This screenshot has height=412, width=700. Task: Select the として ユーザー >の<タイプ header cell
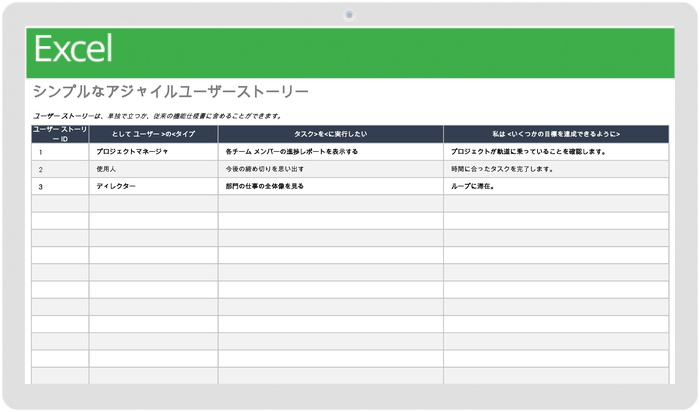click(x=154, y=134)
